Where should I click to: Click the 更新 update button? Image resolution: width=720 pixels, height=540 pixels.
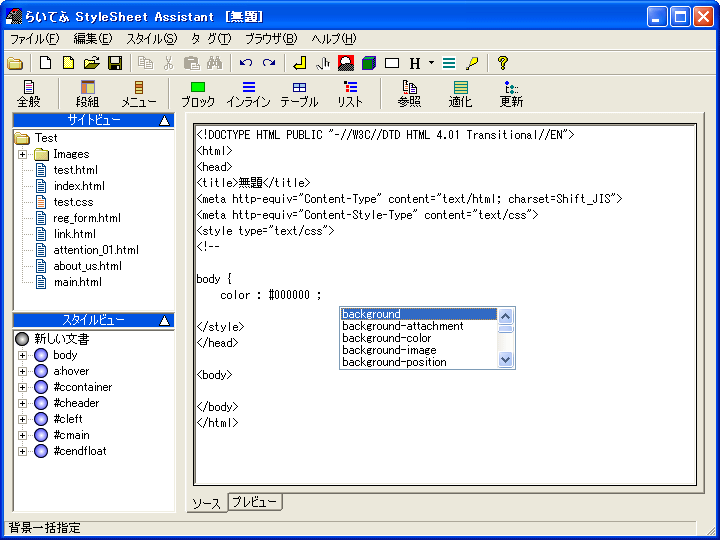[511, 94]
